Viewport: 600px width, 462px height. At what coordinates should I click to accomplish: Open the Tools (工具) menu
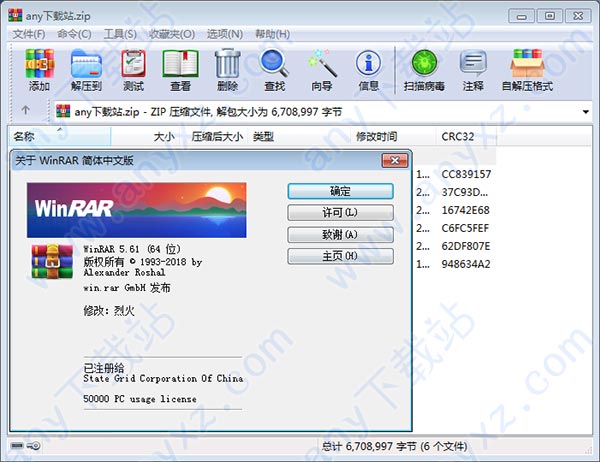click(x=120, y=34)
